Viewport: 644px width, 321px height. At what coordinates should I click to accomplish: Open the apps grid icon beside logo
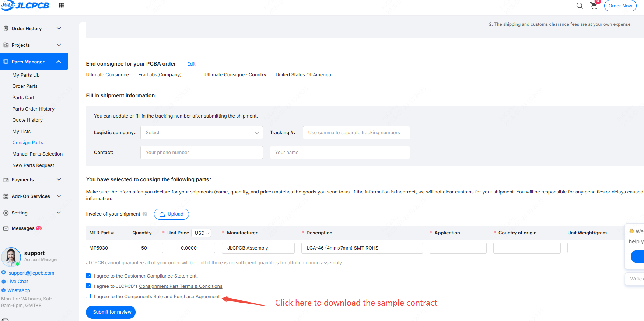pos(61,5)
